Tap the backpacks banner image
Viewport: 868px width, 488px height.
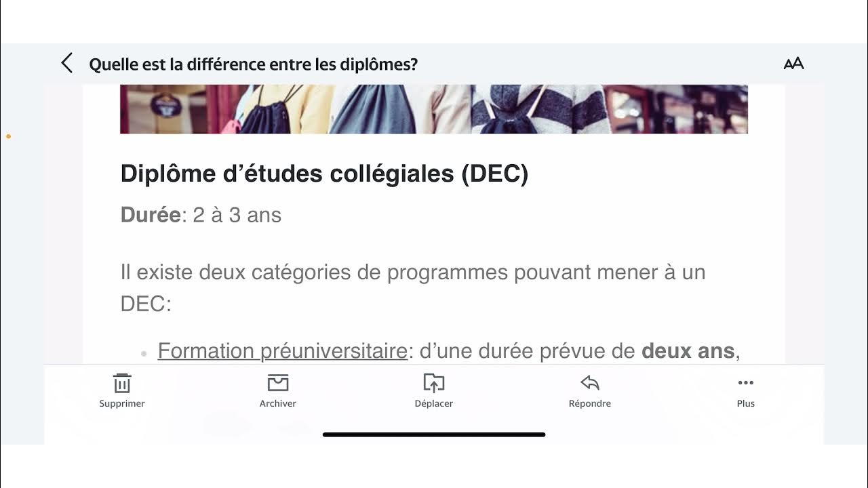point(434,109)
